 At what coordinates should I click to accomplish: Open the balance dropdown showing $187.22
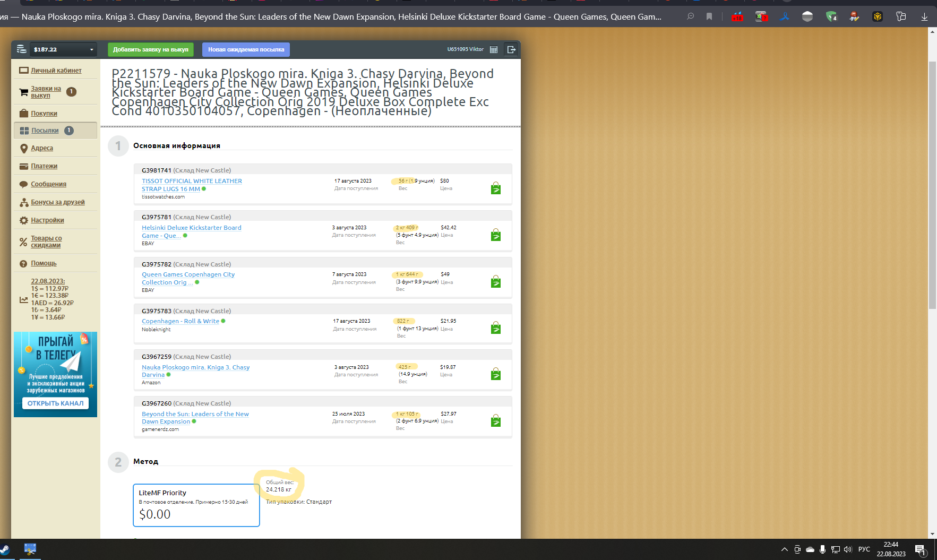[63, 49]
